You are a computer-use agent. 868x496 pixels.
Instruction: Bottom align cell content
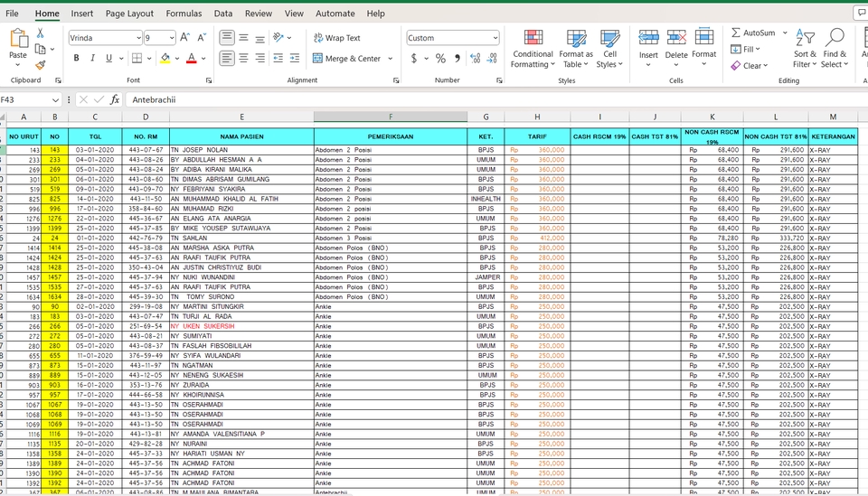pos(259,38)
